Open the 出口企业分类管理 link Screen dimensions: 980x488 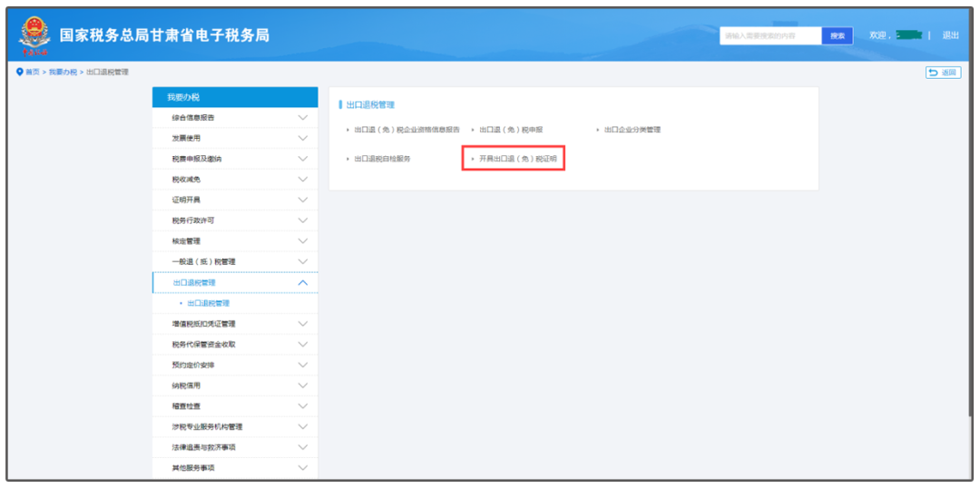click(x=632, y=130)
